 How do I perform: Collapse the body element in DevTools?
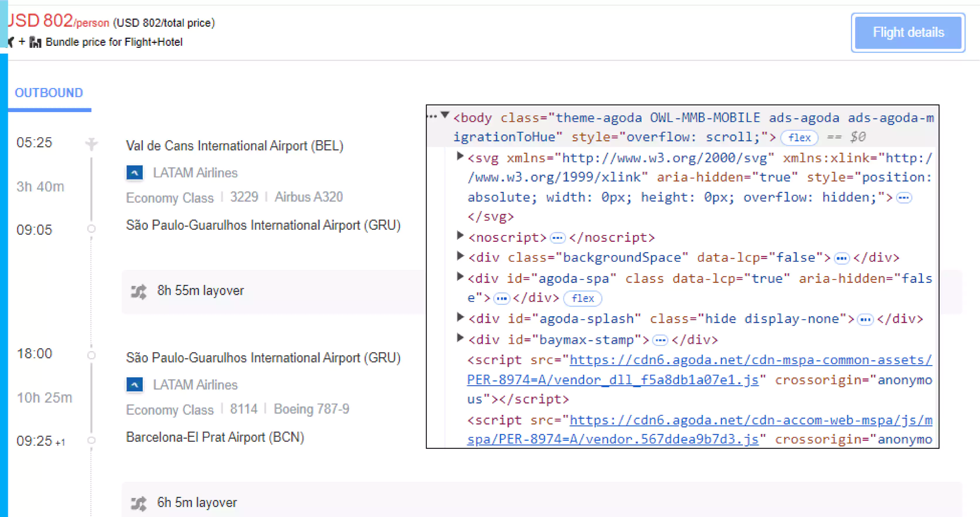coord(445,114)
